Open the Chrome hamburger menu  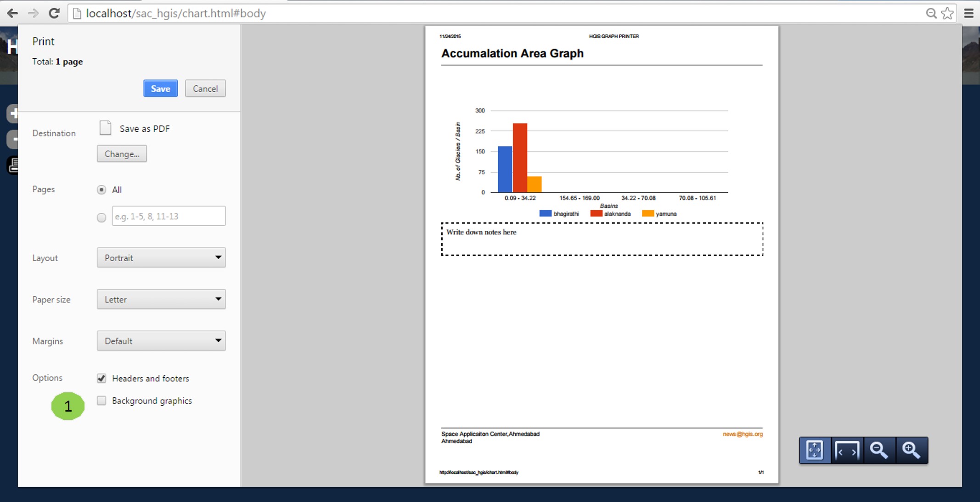pos(969,13)
